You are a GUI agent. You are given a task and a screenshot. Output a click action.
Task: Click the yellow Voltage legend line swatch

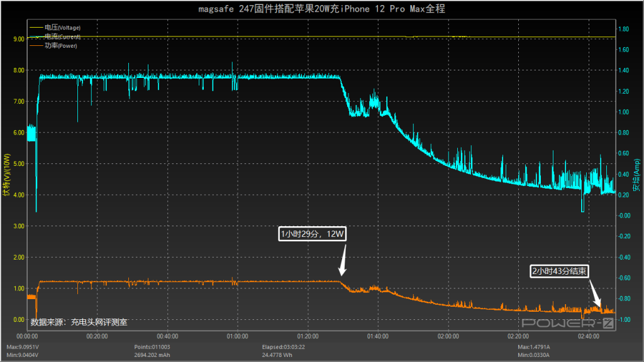point(36,28)
